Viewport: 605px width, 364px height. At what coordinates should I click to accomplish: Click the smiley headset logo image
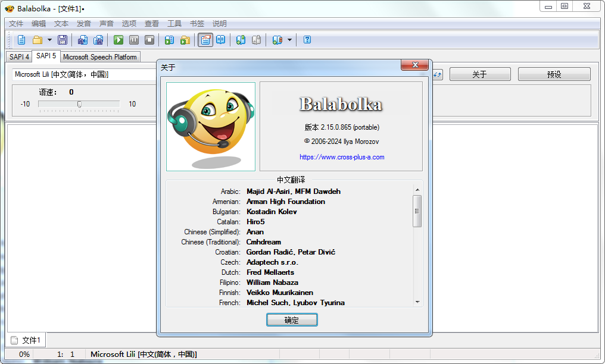(211, 126)
